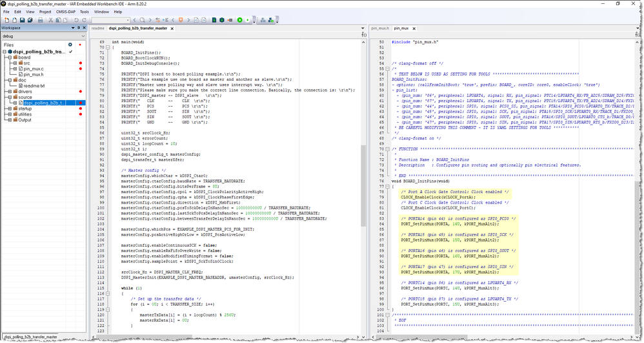The image size is (644, 343).
Task: Click the New Document toolbar icon
Action: coord(5,20)
